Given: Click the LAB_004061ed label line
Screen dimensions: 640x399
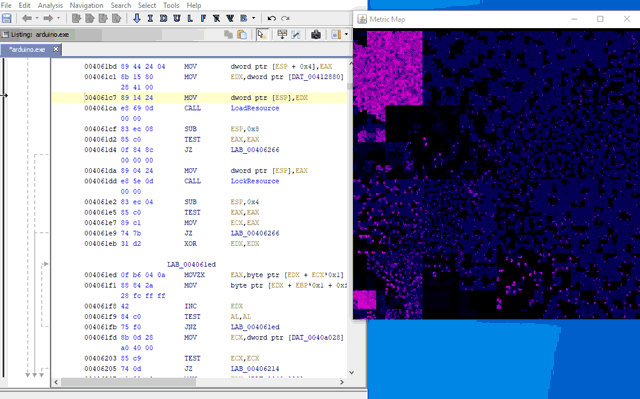Looking at the screenshot, I should point(191,265).
